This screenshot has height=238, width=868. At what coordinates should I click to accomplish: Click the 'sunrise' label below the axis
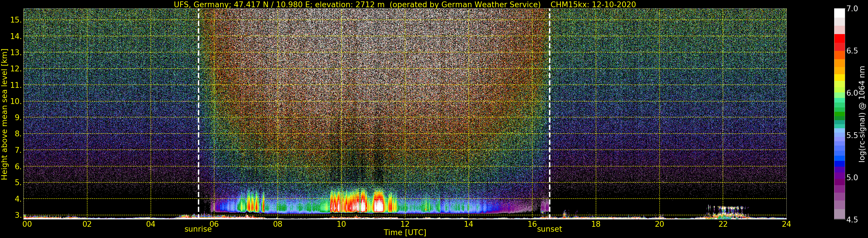point(198,229)
